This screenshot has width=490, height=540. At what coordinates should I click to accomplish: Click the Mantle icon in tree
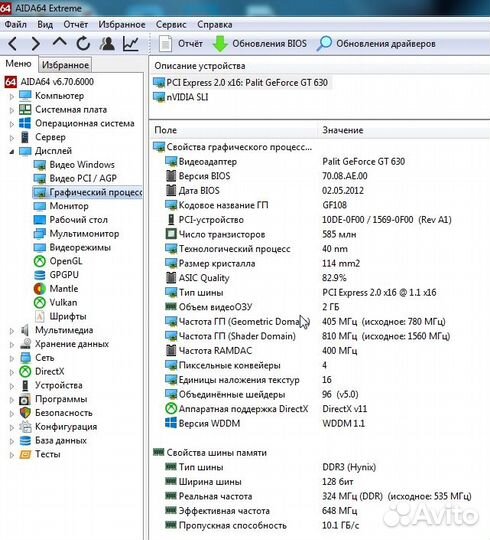click(40, 289)
